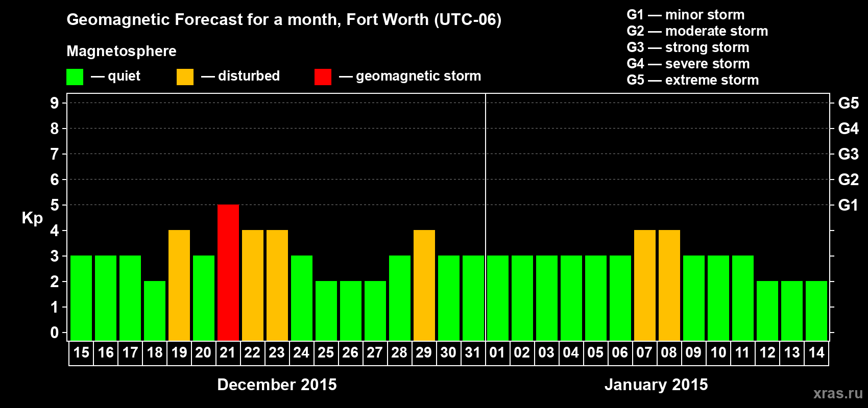
Task: Click date label 24 on the axis
Action: click(x=301, y=353)
